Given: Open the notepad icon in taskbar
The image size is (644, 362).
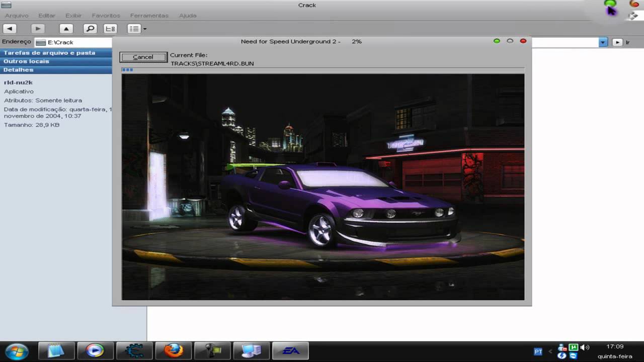Looking at the screenshot, I should pyautogui.click(x=56, y=350).
